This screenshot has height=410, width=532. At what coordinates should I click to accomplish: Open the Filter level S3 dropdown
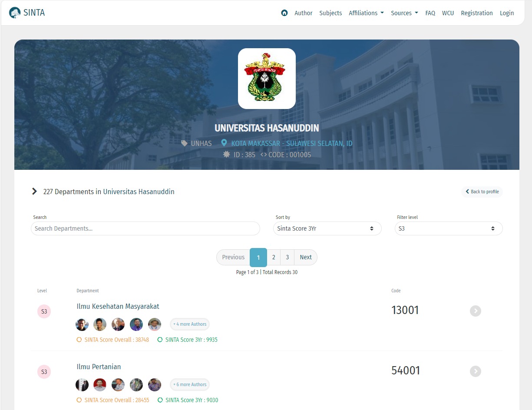pos(449,228)
